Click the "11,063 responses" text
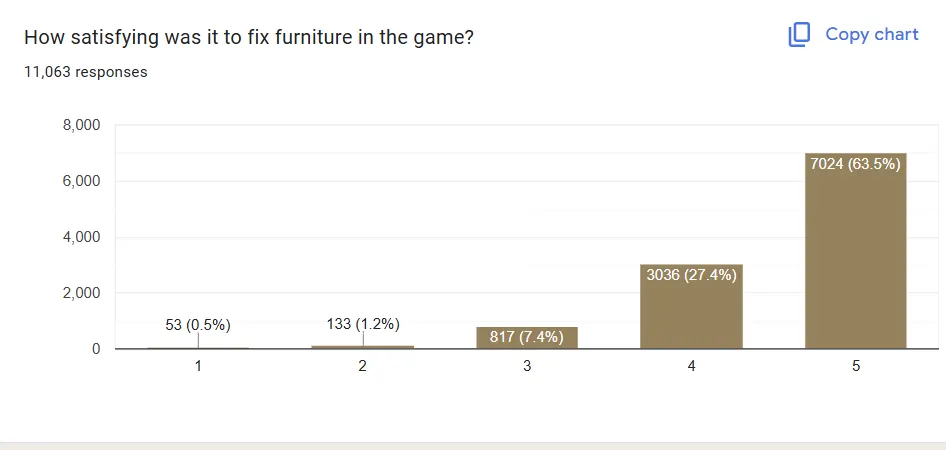This screenshot has height=450, width=946. click(x=86, y=72)
